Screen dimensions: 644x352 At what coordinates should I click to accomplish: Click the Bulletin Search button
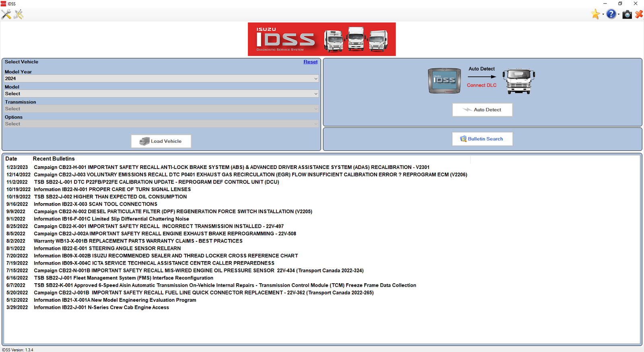click(482, 139)
